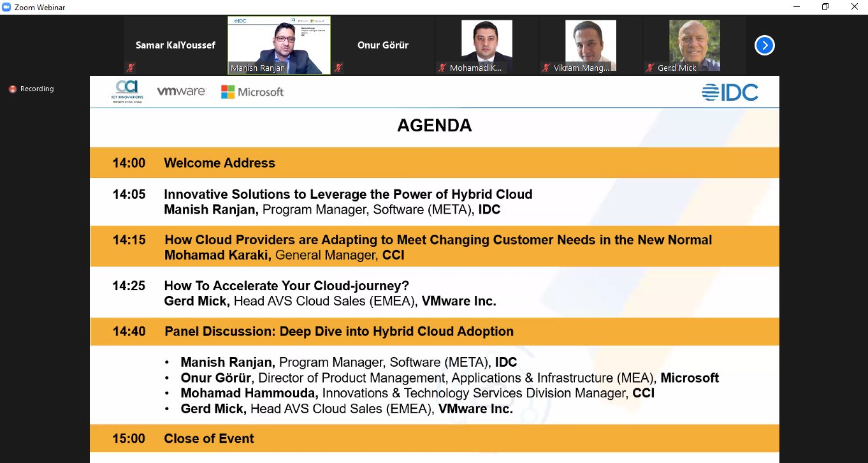Click 'Innovative Solutions to Leverage the Power of Hybrid Cloud'
Viewport: 868px width, 463px height.
coord(348,195)
